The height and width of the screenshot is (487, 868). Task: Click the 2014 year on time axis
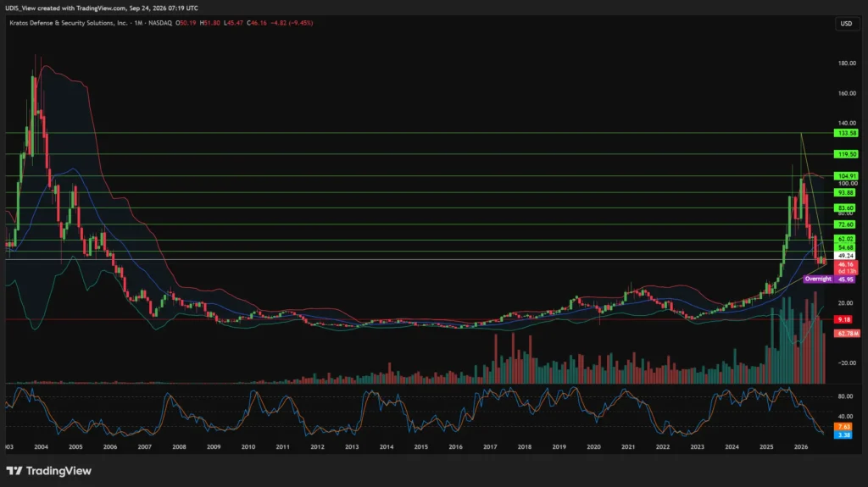point(387,447)
